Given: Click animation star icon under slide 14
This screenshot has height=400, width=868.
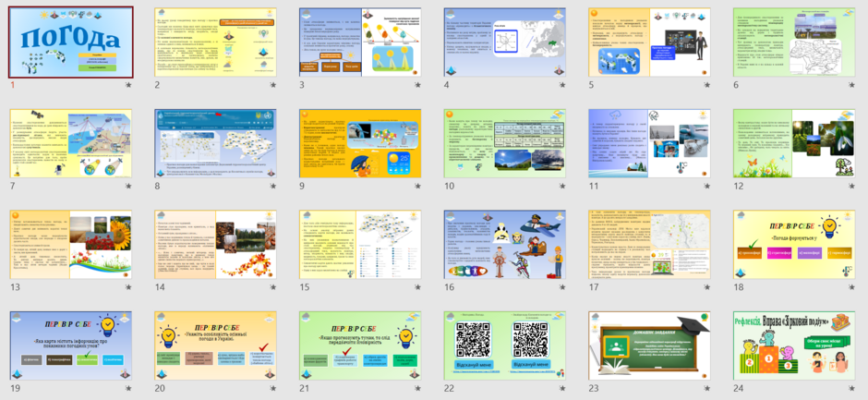Looking at the screenshot, I should 273,287.
